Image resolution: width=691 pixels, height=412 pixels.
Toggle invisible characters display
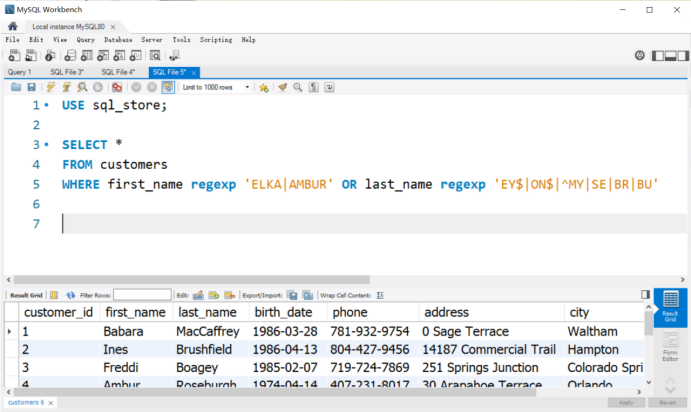point(314,87)
